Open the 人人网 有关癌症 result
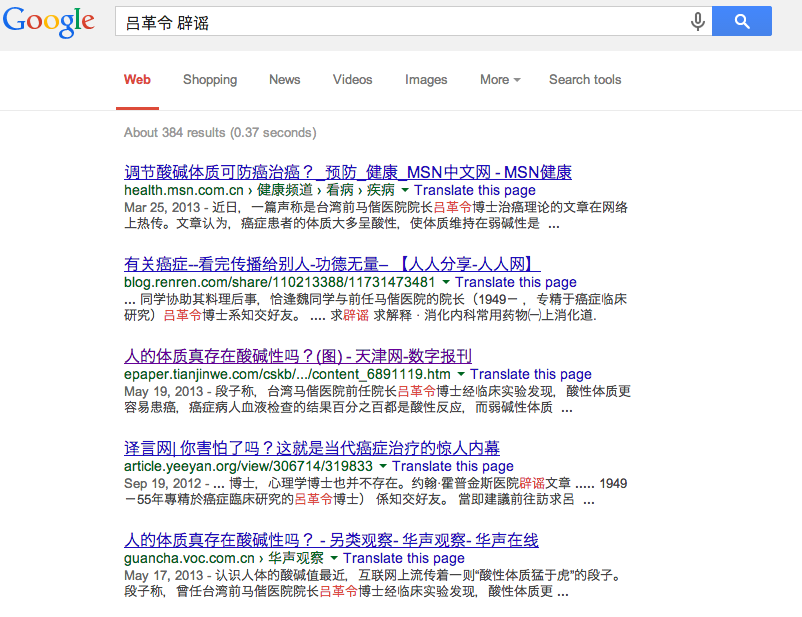The width and height of the screenshot is (802, 617). [332, 264]
